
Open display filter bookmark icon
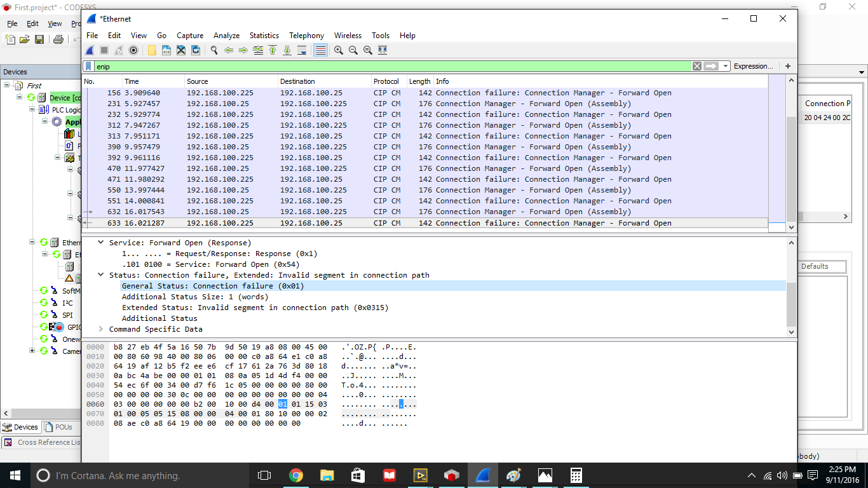point(89,66)
